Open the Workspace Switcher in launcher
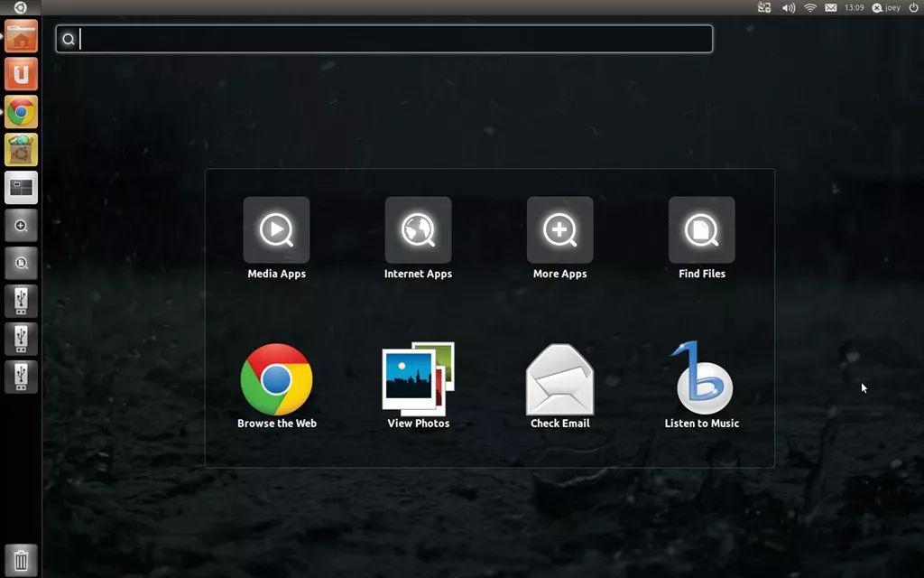 pos(22,188)
